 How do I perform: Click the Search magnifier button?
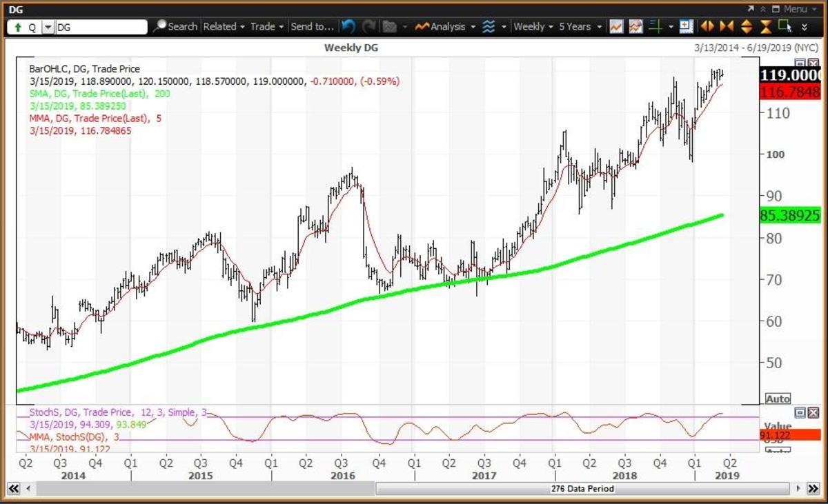[x=175, y=27]
